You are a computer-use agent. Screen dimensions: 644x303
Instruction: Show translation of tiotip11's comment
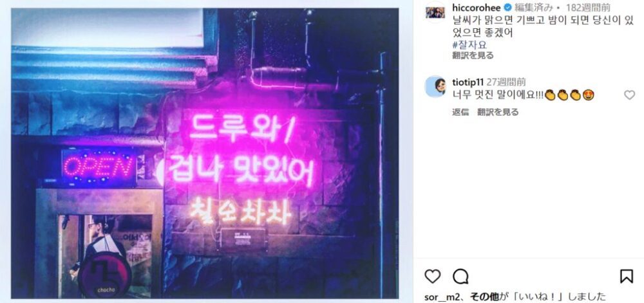click(x=497, y=112)
